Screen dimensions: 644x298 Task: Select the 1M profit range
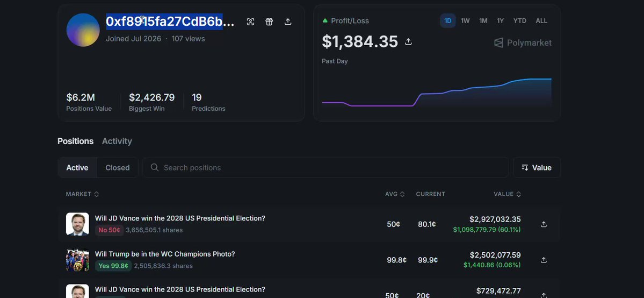[x=483, y=20]
